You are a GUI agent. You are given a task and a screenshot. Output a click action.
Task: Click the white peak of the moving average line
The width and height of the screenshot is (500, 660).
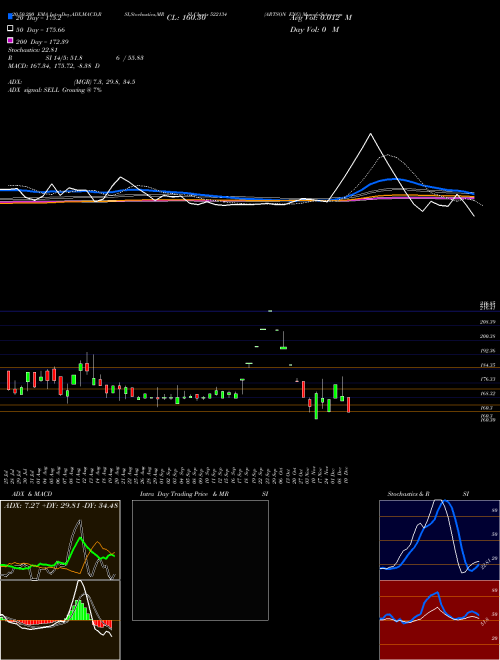point(370,134)
